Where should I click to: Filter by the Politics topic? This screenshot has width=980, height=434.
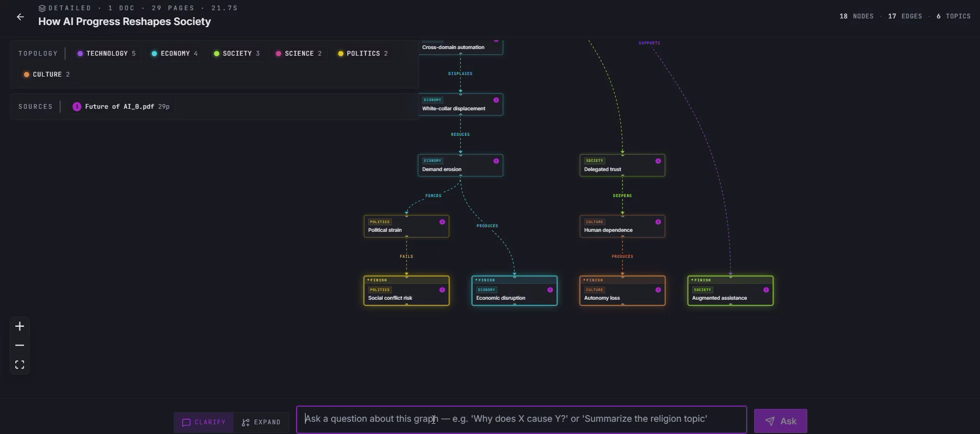(363, 54)
